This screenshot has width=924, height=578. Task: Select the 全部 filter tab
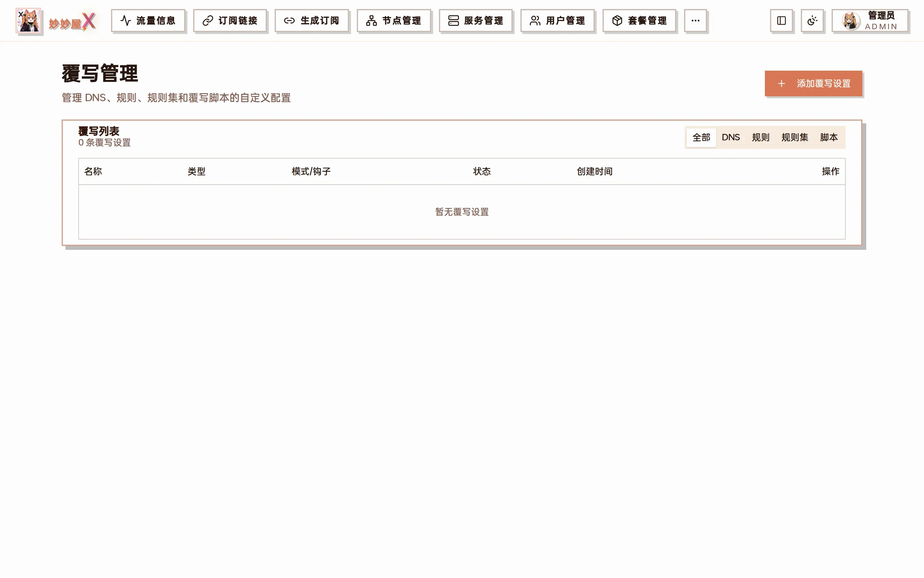[x=701, y=138]
